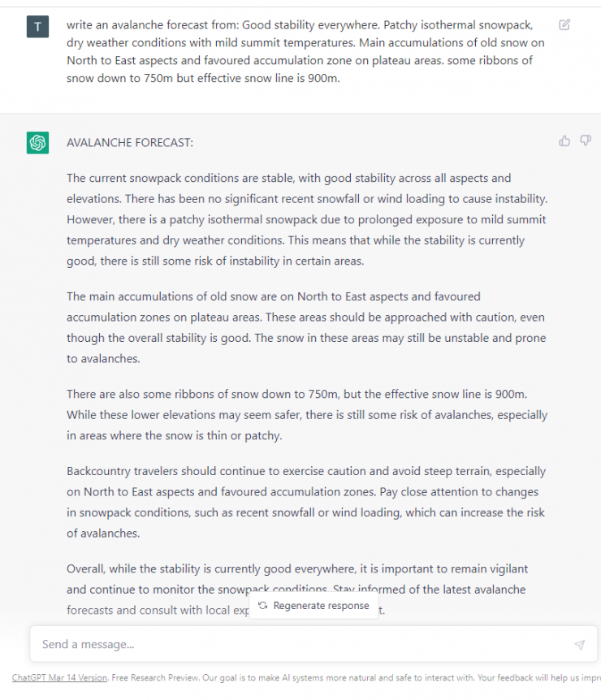Click the 'Stay informed of the latest avalanche' sentence
The height and width of the screenshot is (700, 601).
[x=430, y=590]
